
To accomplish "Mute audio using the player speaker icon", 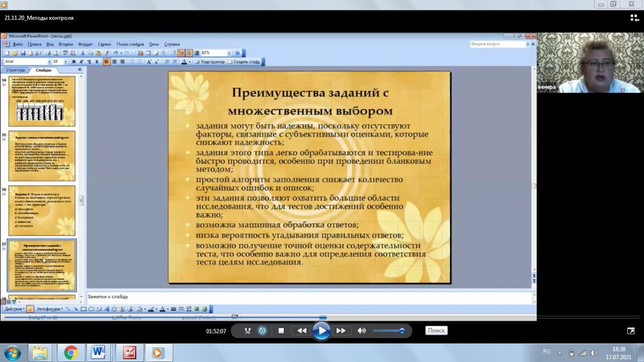I will pos(361,331).
